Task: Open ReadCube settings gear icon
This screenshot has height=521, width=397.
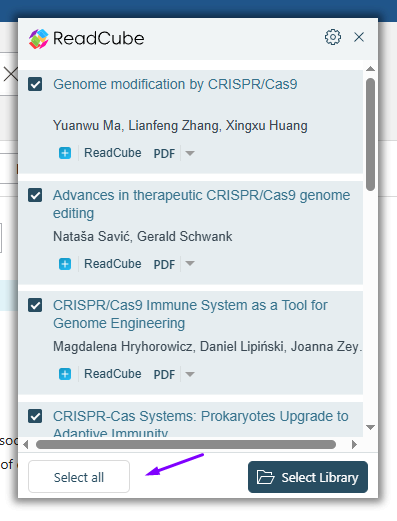Action: tap(333, 37)
